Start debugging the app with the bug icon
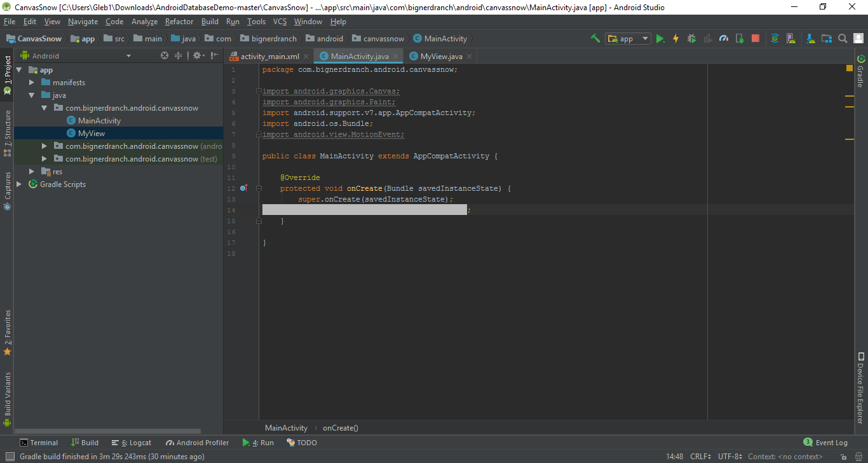868x463 pixels. pyautogui.click(x=691, y=39)
